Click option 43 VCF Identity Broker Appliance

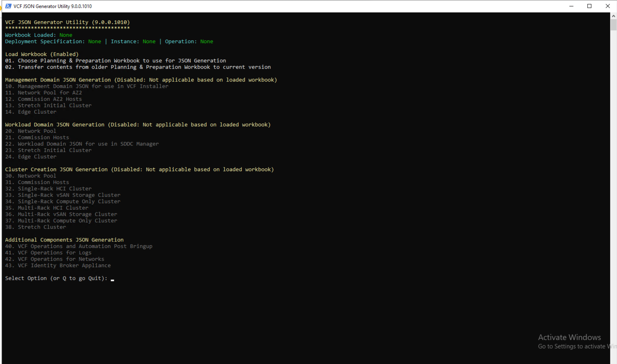58,265
